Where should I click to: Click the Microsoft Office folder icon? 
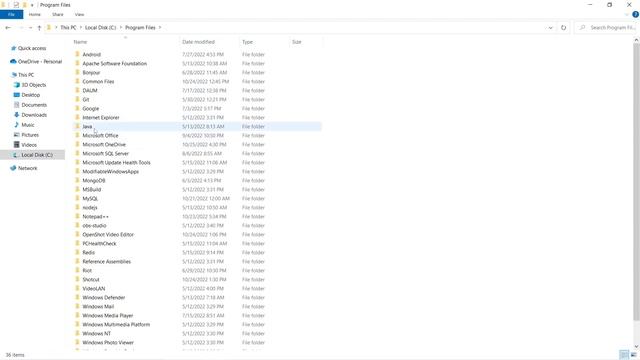coord(78,135)
